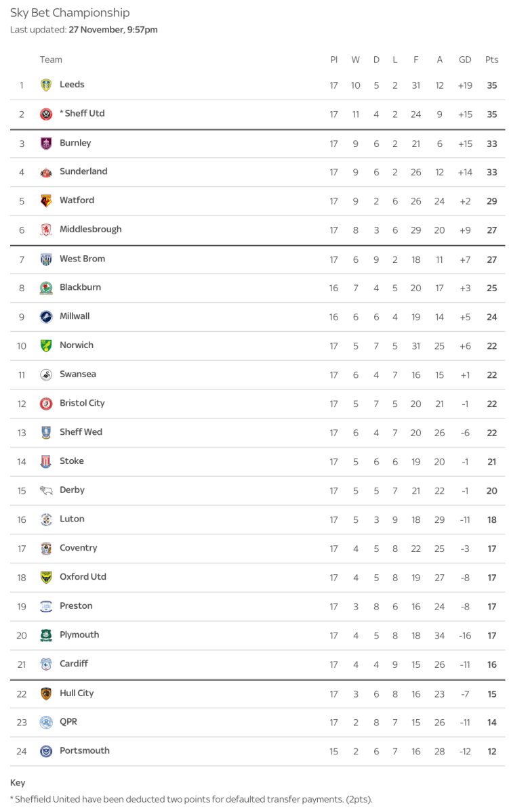Image resolution: width=509 pixels, height=812 pixels.
Task: Go to the Oxford Utd team page
Action: pos(83,577)
